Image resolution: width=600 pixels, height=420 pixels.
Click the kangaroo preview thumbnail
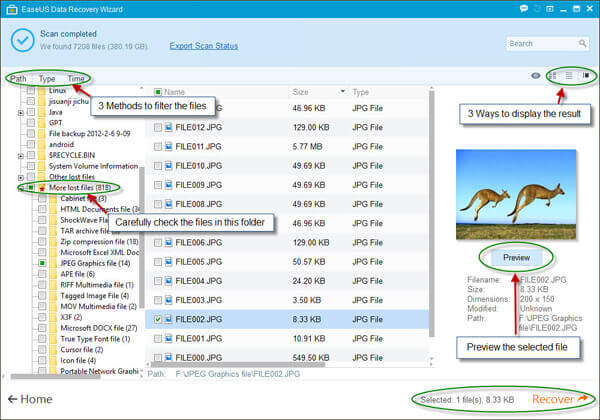click(x=516, y=188)
